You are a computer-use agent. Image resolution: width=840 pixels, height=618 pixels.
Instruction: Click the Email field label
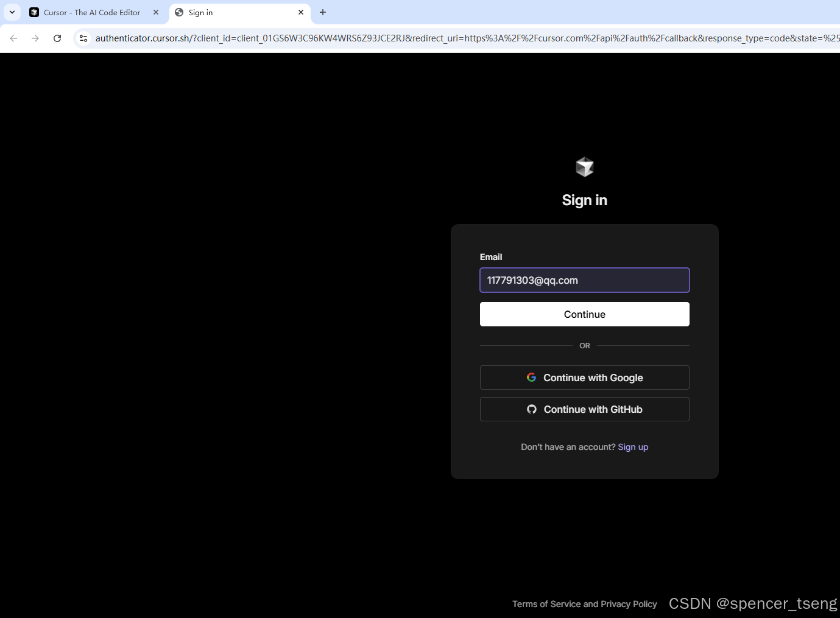tap(491, 257)
